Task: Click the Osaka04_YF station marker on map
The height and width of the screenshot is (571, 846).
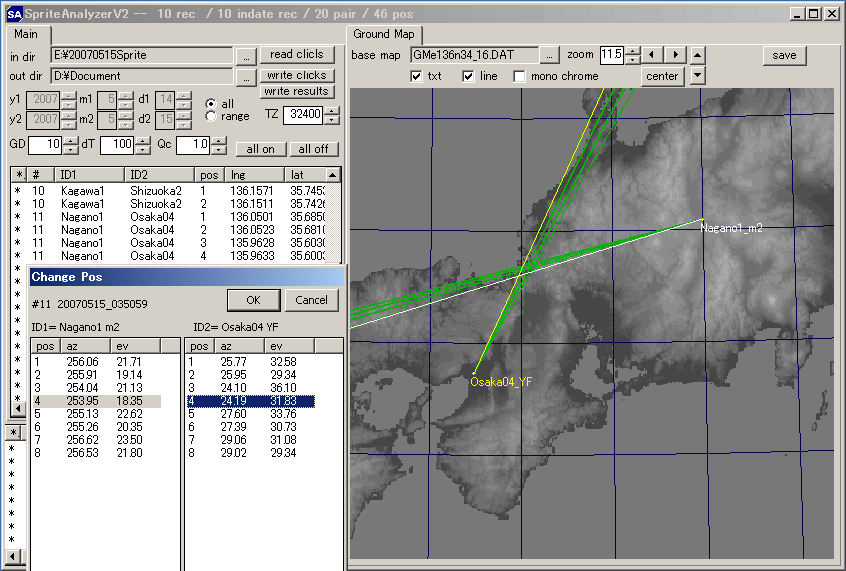Action: (474, 373)
